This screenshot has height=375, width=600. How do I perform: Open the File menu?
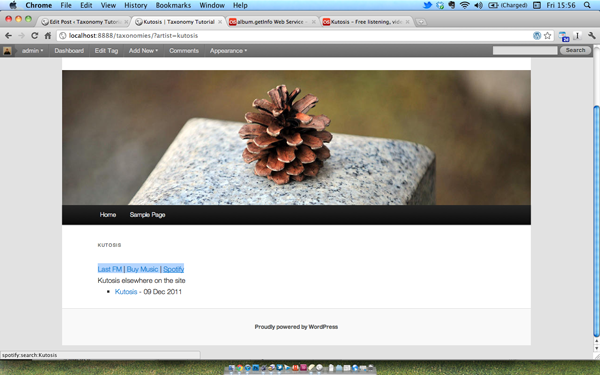(66, 5)
